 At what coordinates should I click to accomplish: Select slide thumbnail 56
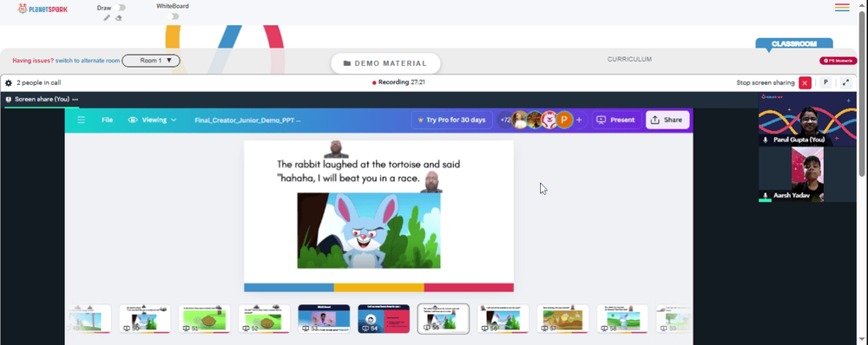503,318
